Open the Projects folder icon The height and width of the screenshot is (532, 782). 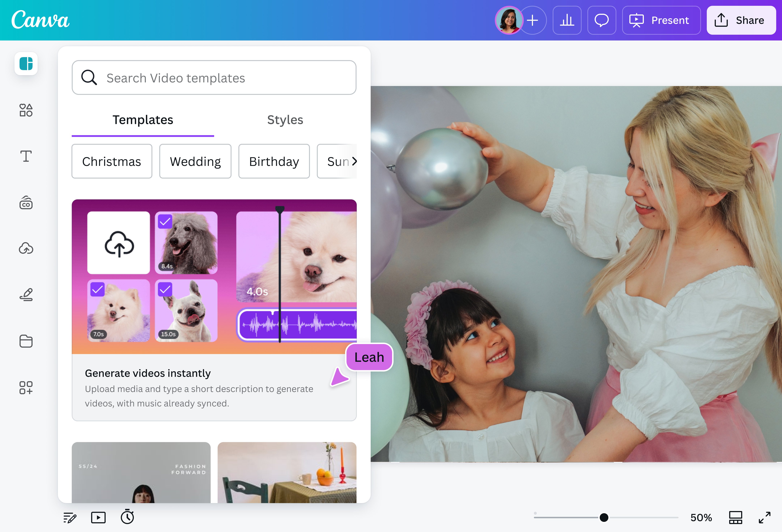click(x=26, y=341)
